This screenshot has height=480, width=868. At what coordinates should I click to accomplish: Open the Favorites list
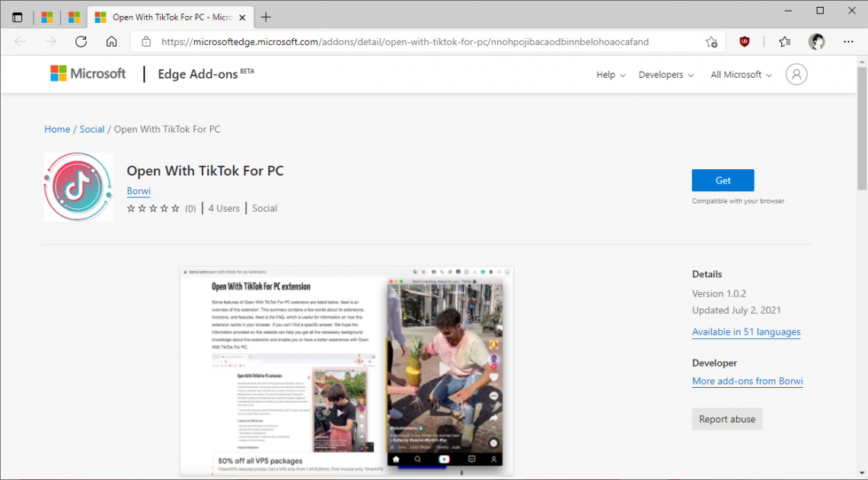(784, 41)
